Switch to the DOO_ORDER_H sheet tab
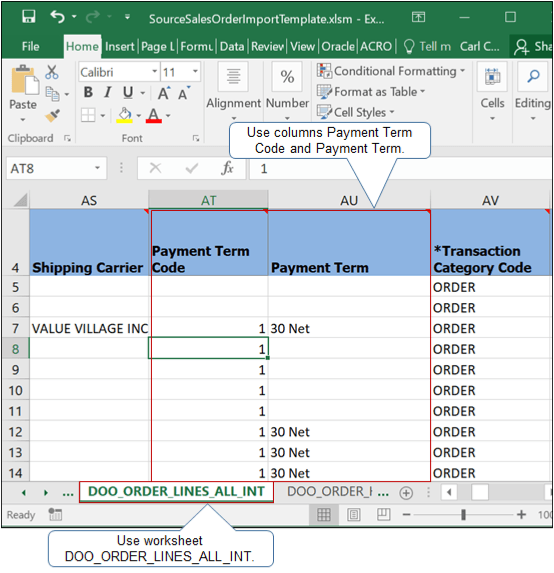This screenshot has height=573, width=554. [329, 492]
